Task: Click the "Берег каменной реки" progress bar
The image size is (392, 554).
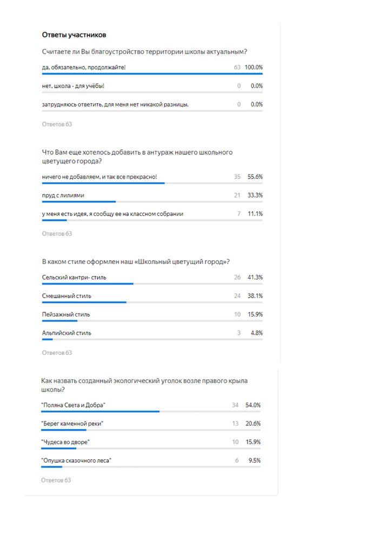Action: (x=64, y=430)
